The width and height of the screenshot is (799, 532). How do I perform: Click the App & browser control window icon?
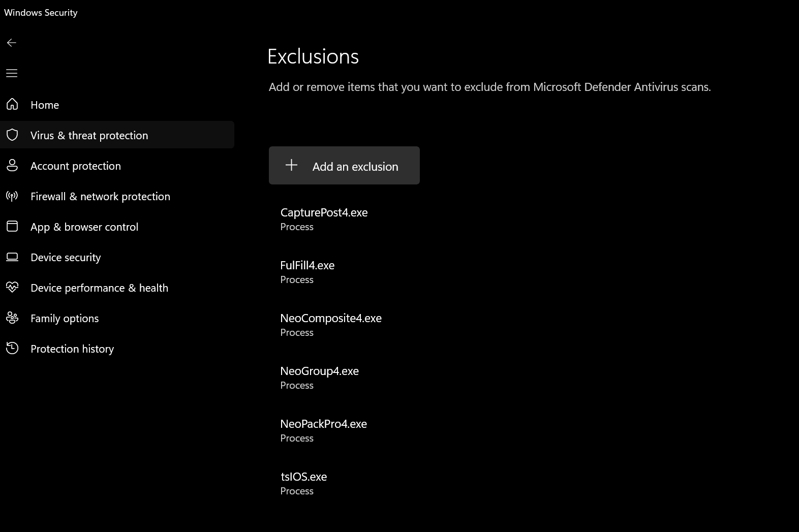[12, 226]
